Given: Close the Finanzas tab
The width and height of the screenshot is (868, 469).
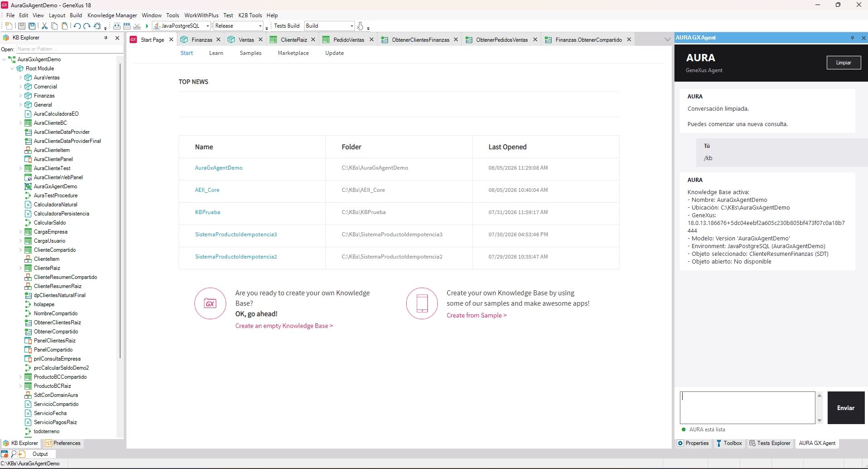Looking at the screenshot, I should click(x=218, y=39).
